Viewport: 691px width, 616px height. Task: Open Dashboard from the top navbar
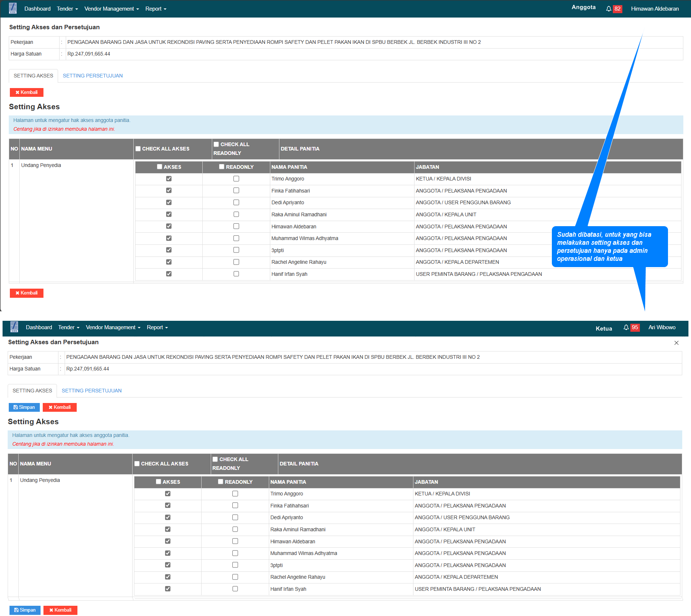(37, 9)
